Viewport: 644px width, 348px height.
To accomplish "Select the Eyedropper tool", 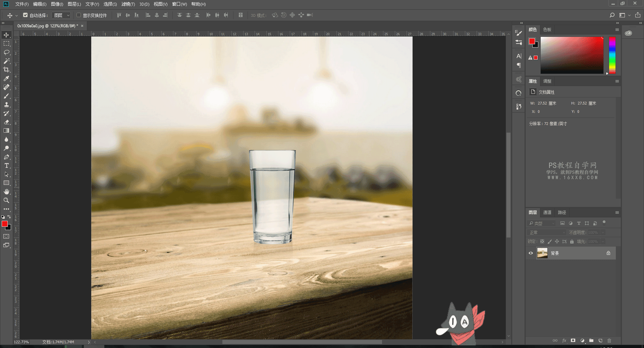I will tap(6, 78).
